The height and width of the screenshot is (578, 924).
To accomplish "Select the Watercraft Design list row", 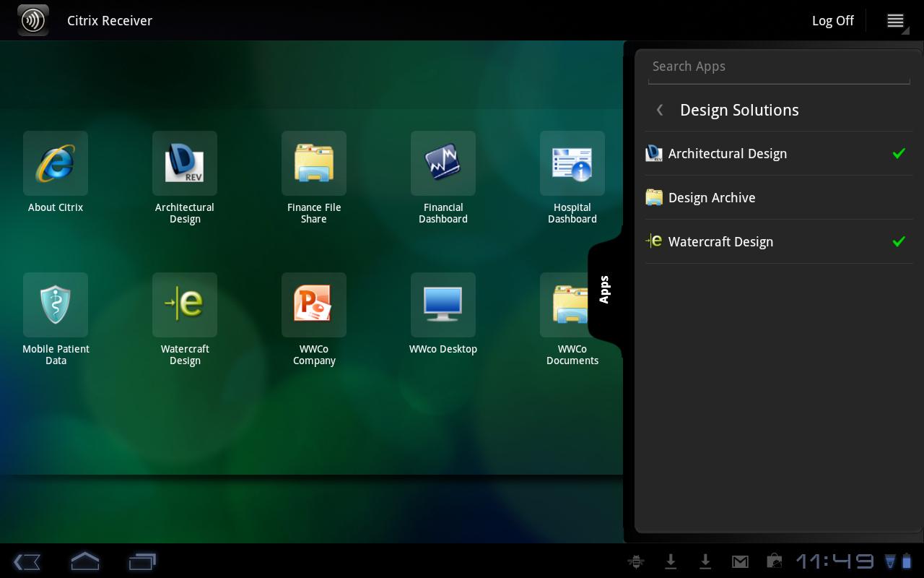I will [x=779, y=241].
